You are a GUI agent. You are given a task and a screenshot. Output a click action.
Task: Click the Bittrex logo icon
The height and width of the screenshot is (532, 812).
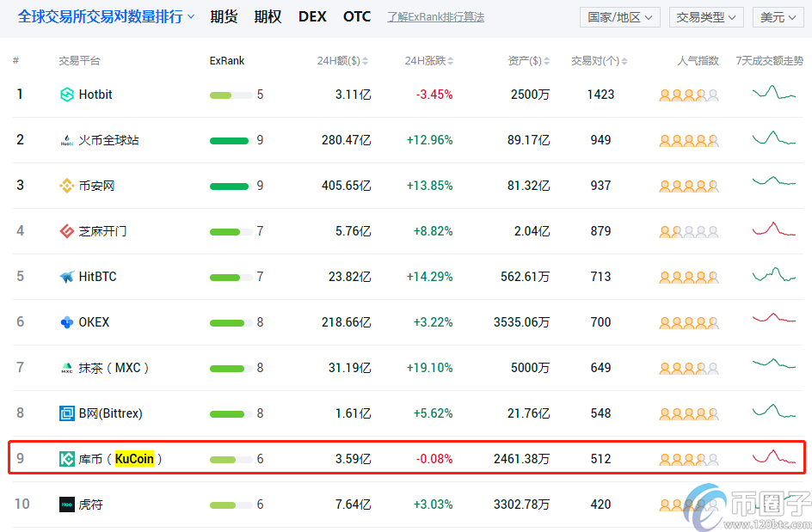tap(67, 413)
